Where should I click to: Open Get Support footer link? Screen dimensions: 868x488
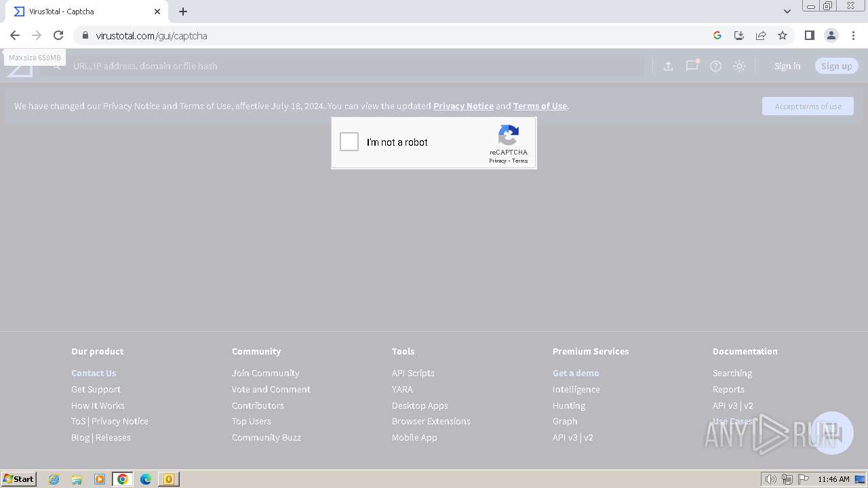[x=96, y=389]
